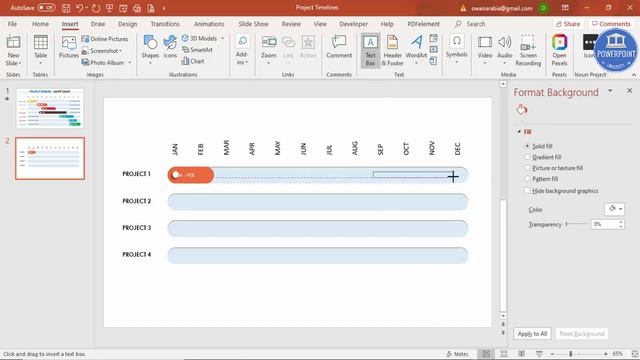This screenshot has height=360, width=640.
Task: Switch to the Transitions tab
Action: [x=165, y=24]
